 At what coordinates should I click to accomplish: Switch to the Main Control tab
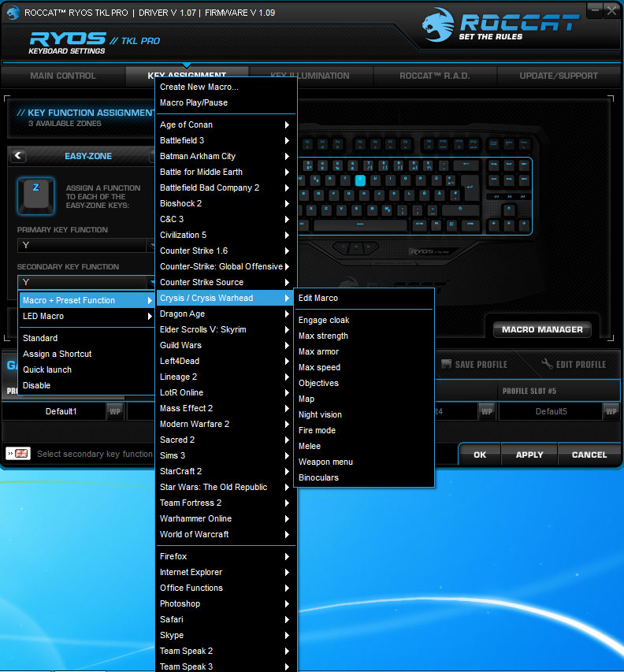pos(63,76)
